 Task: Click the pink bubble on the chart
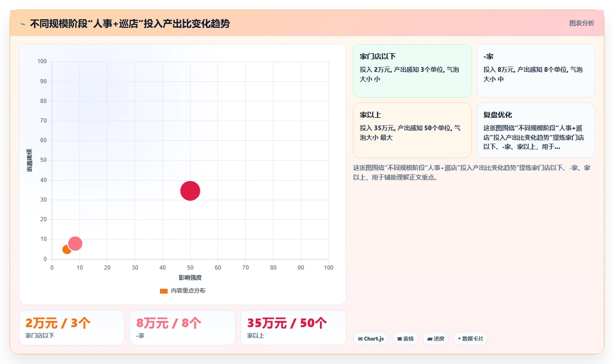(75, 243)
